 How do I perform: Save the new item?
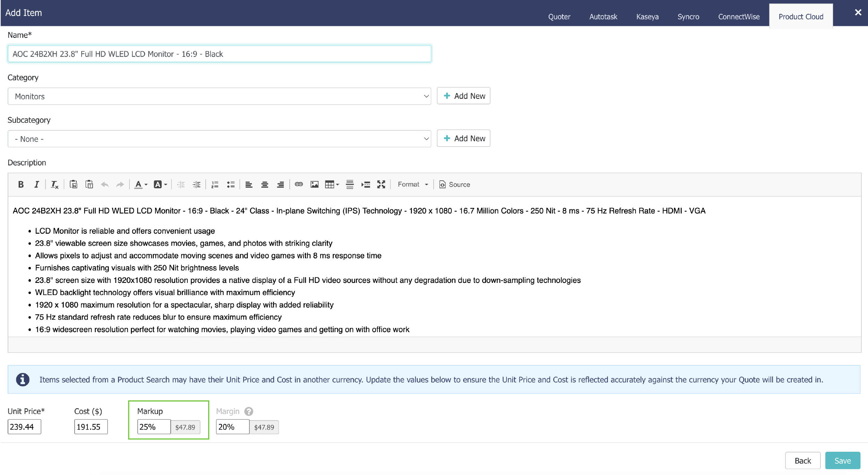[x=843, y=460]
